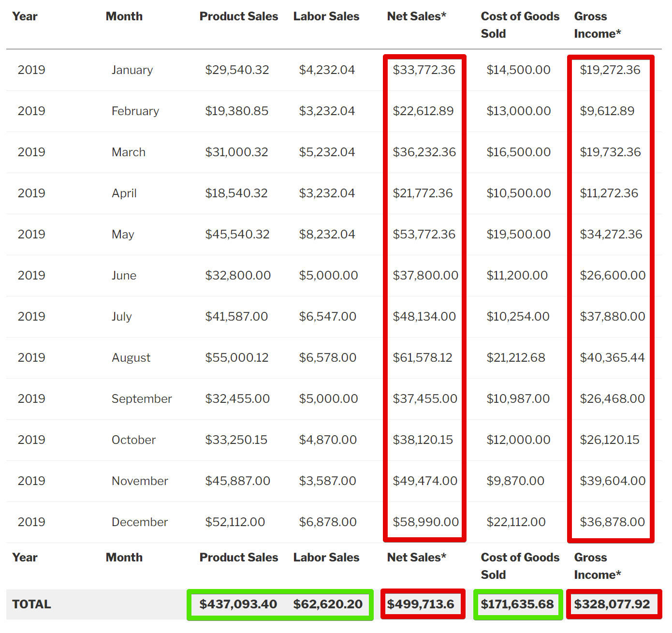Click the total Net Sales value $499,713.6
The image size is (672, 633).
[421, 604]
